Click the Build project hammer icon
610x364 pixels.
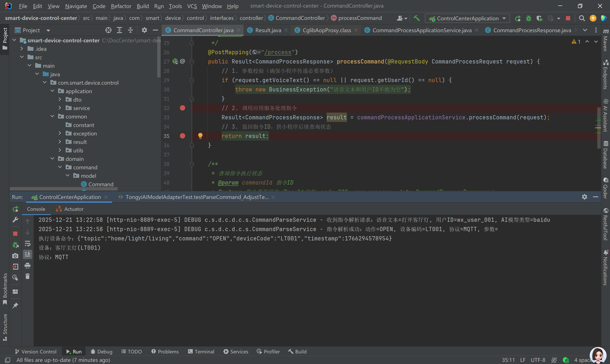click(416, 18)
